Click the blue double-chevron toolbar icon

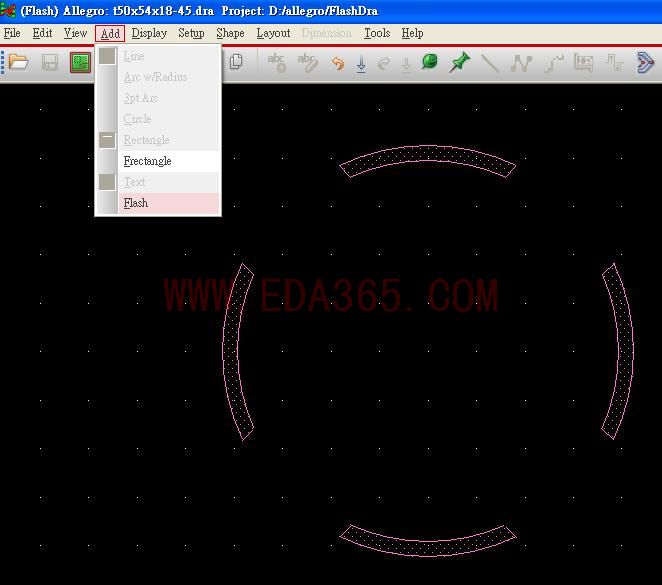[x=645, y=63]
